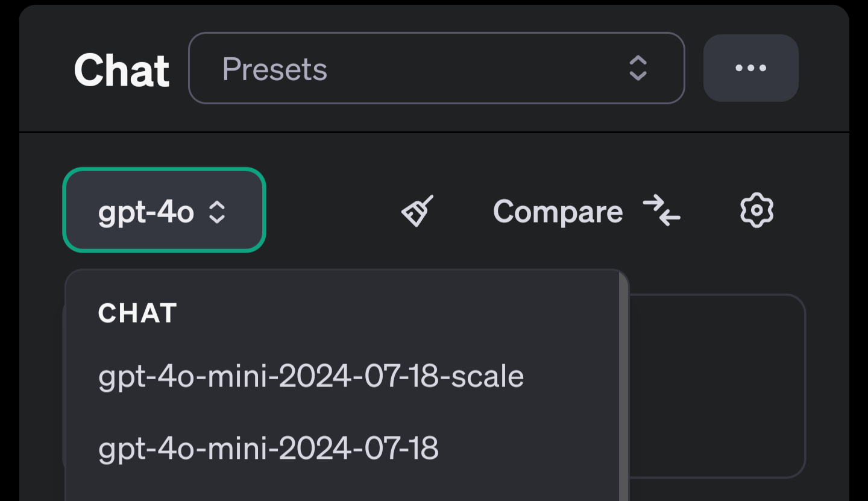The height and width of the screenshot is (501, 868).
Task: Collapse the gpt-4o model selector
Action: point(164,210)
